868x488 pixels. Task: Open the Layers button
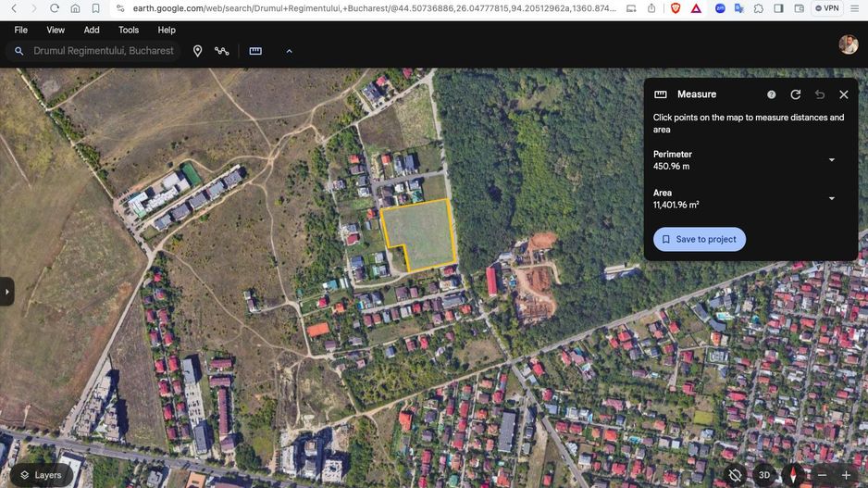tap(41, 475)
